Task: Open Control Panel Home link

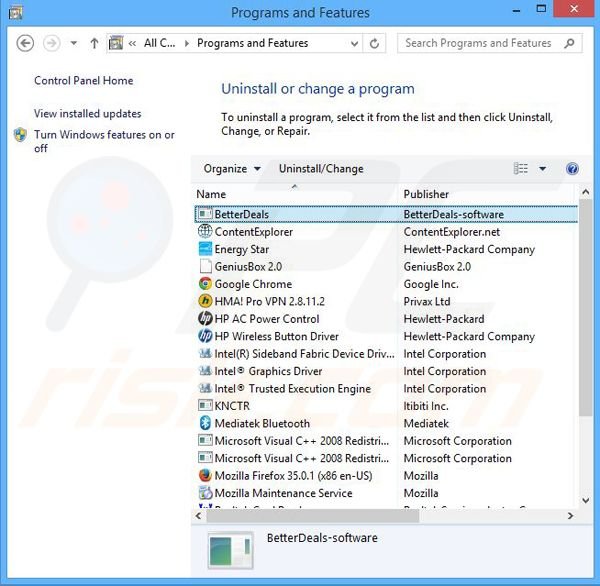Action: (83, 81)
